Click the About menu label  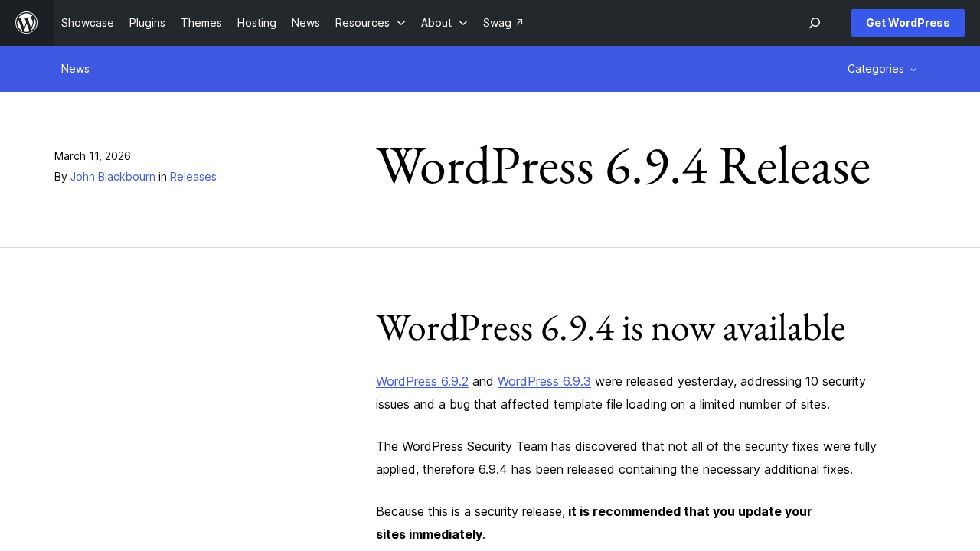pyautogui.click(x=436, y=23)
